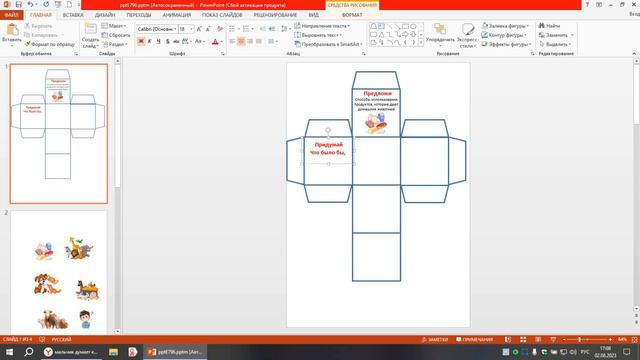Toggle underline formatting (Ч)
Image resolution: width=640 pixels, height=360 pixels.
point(158,41)
